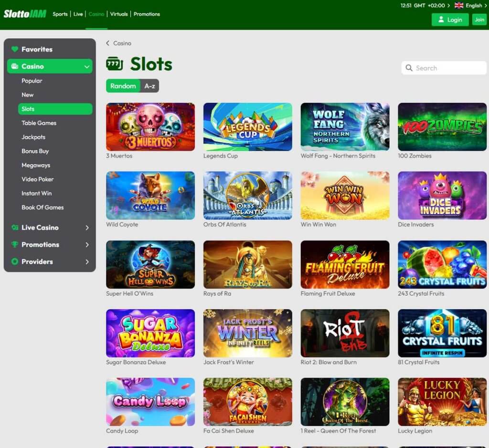
Task: Switch sorting to A-z order
Action: tap(149, 86)
